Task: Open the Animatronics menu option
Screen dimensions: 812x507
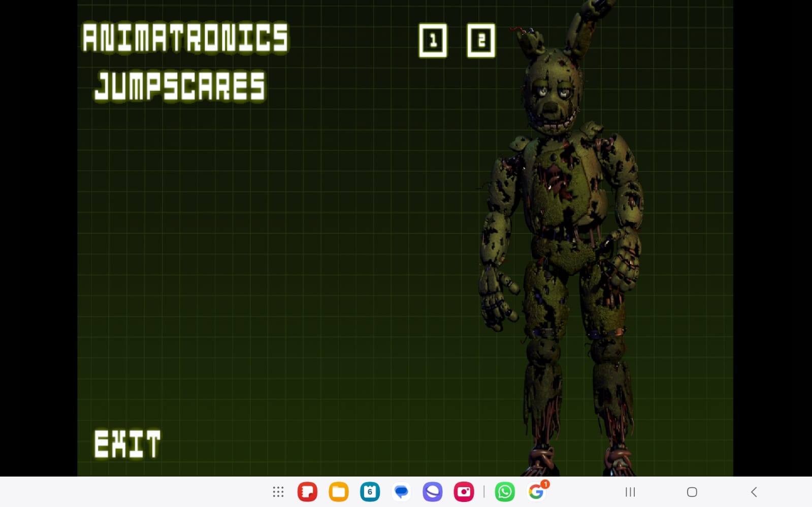Action: 185,38
